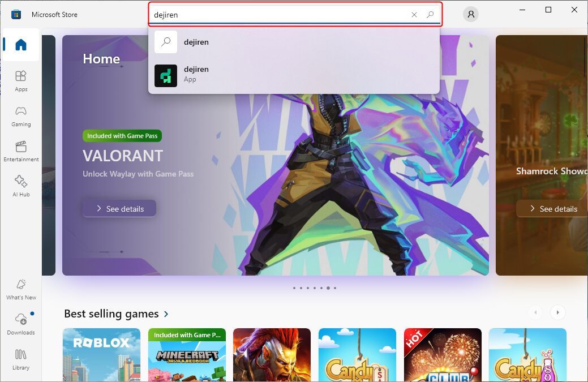Clear the search box text with X
Viewport: 588px width, 382px height.
click(x=414, y=15)
